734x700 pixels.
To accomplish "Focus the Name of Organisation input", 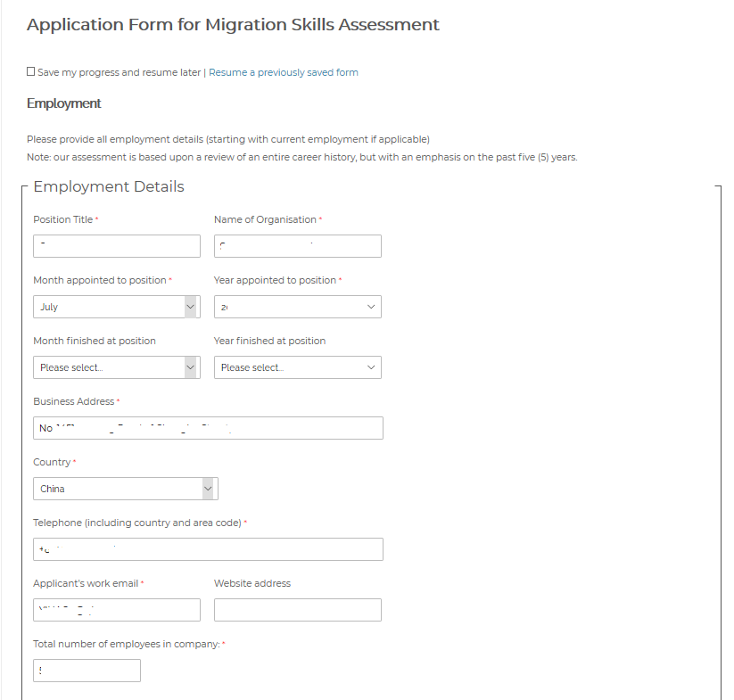I will pyautogui.click(x=298, y=246).
